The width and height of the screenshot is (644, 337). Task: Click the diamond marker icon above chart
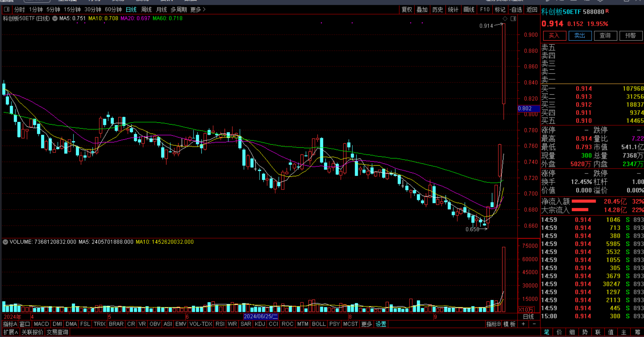505,19
